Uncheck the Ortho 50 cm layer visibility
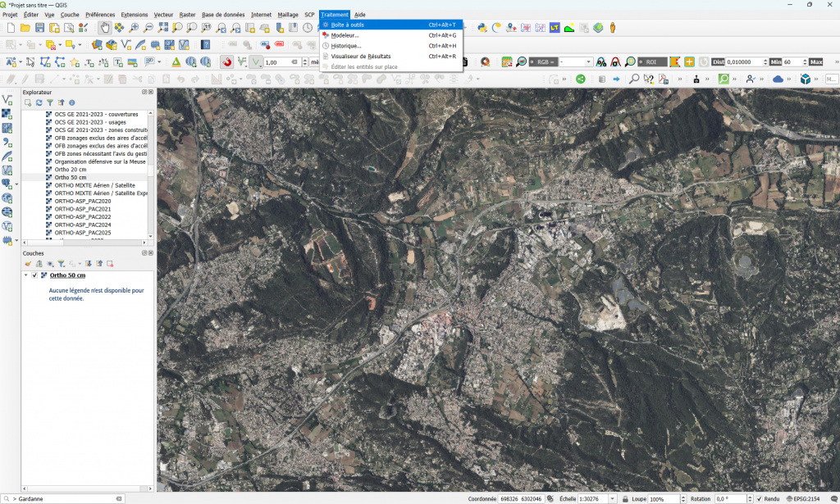The image size is (840, 504). click(34, 275)
